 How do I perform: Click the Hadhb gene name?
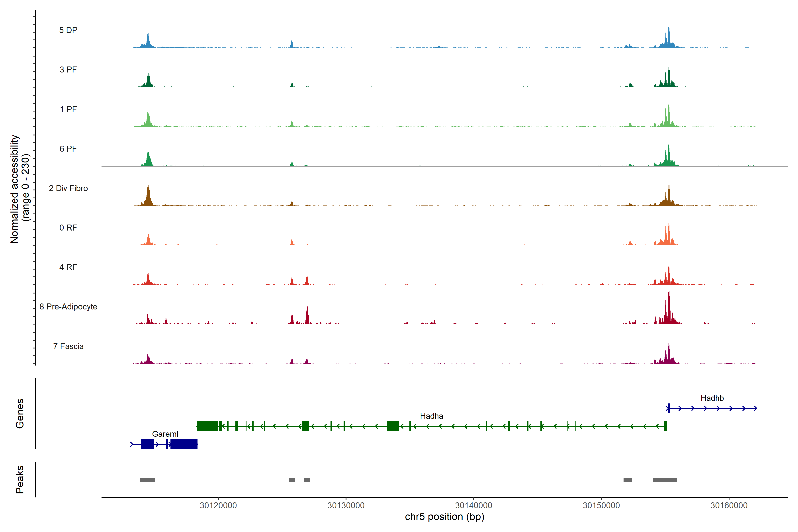click(x=712, y=398)
